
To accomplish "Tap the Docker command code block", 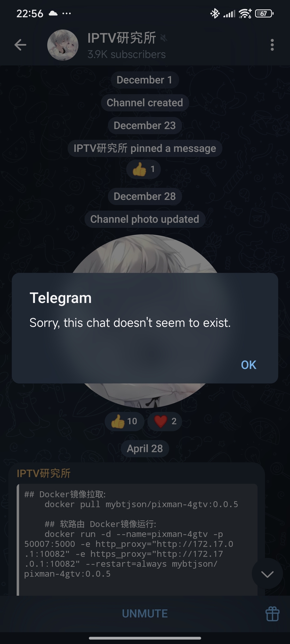I will click(x=137, y=539).
